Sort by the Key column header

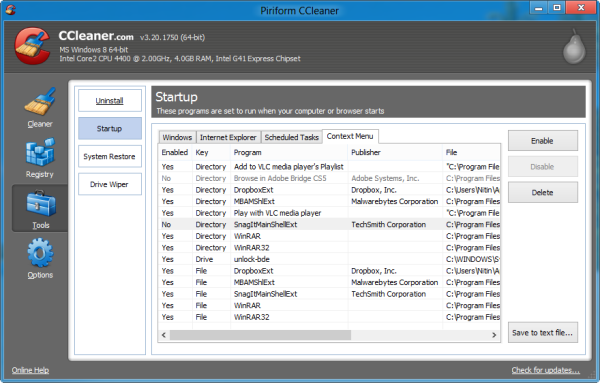click(x=212, y=152)
